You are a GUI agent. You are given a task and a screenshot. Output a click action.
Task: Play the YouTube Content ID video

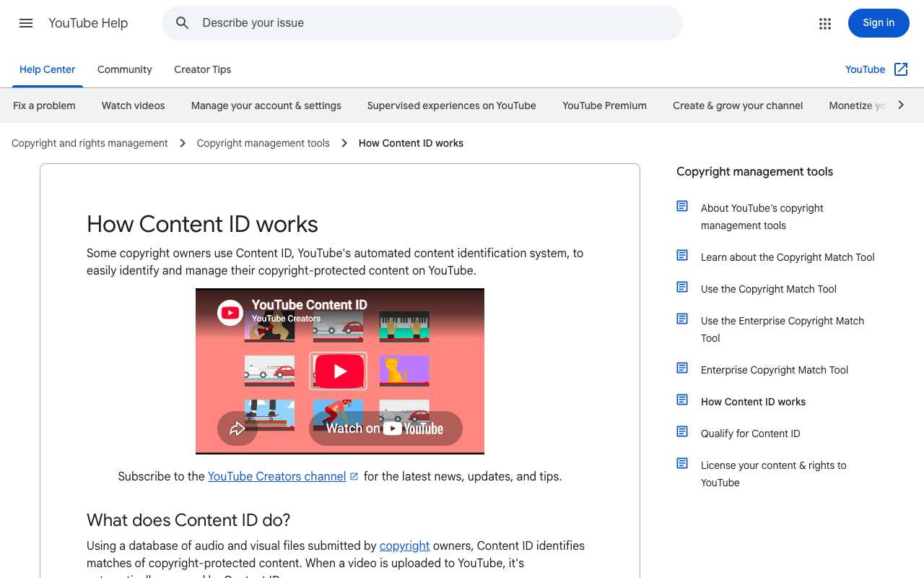339,371
